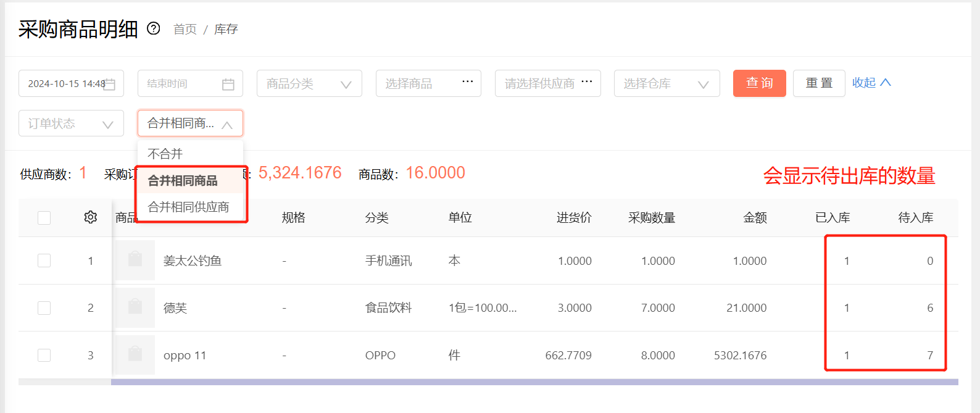Expand the 订单状态 dropdown
The image size is (980, 413).
click(x=71, y=123)
